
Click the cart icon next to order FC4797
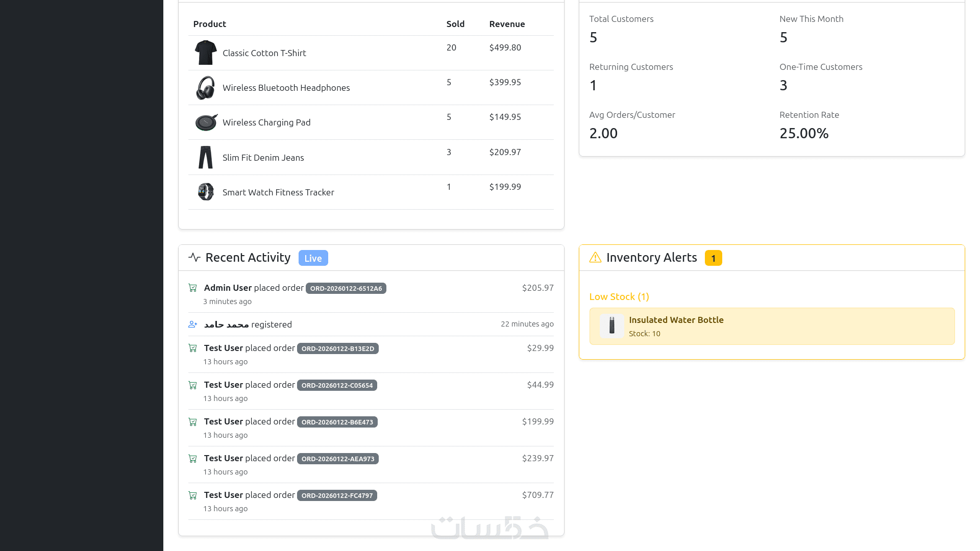(x=192, y=495)
